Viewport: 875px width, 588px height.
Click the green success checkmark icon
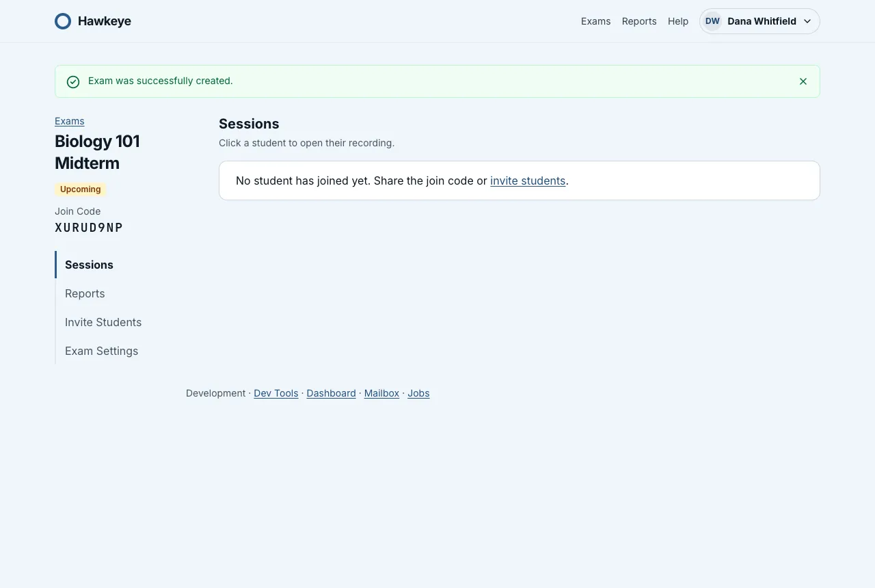[x=73, y=82]
